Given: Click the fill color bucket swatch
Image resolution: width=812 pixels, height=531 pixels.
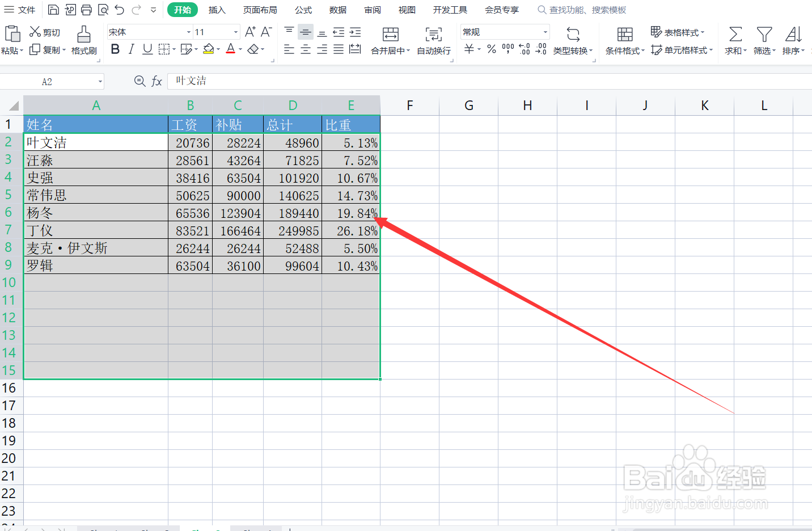Looking at the screenshot, I should click(208, 49).
